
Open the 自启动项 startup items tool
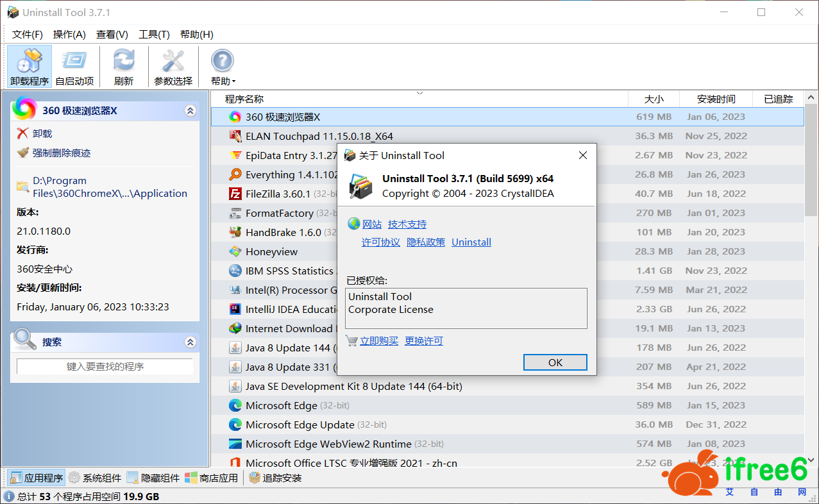coord(74,67)
